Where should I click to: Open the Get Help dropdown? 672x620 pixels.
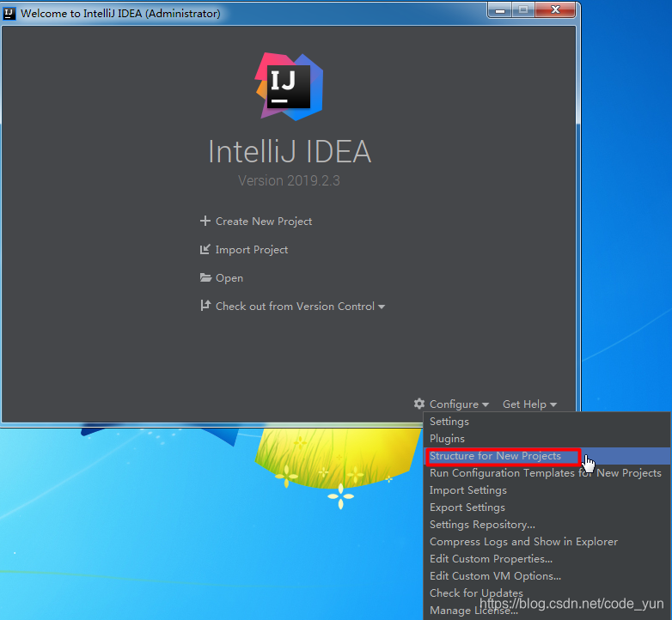[x=529, y=404]
